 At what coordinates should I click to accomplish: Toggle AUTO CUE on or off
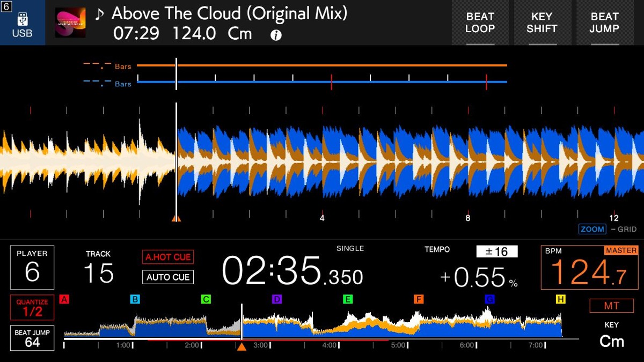point(168,277)
